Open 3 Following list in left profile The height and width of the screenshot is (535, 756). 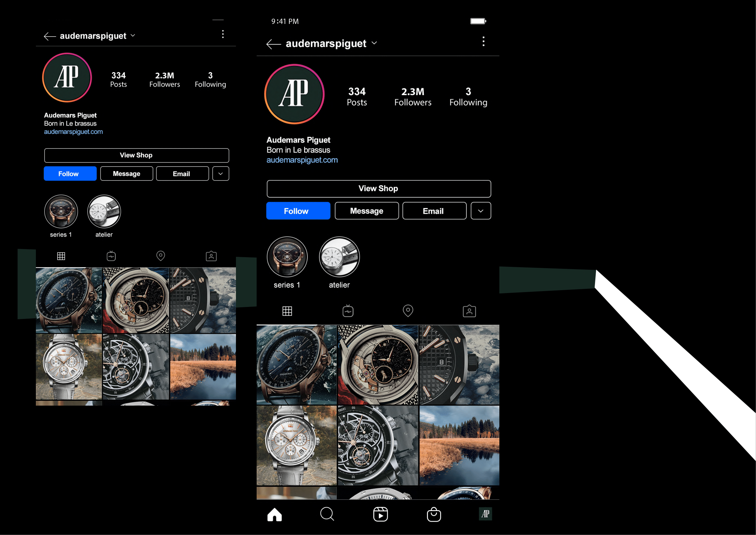click(210, 80)
